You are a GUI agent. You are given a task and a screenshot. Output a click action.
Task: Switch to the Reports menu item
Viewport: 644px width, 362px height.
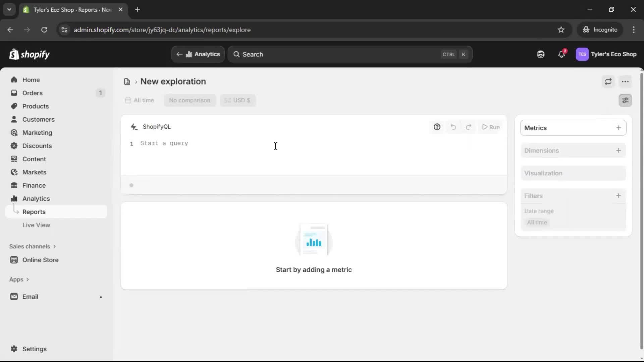34,212
